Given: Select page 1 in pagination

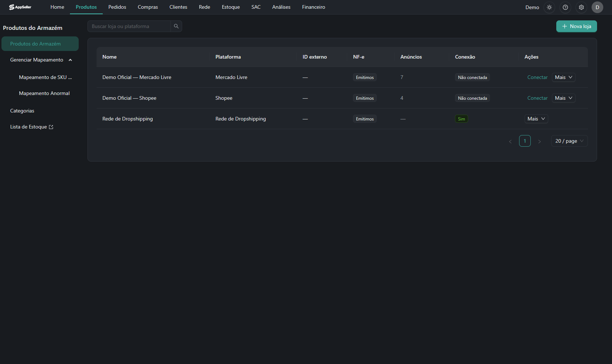Looking at the screenshot, I should [525, 141].
